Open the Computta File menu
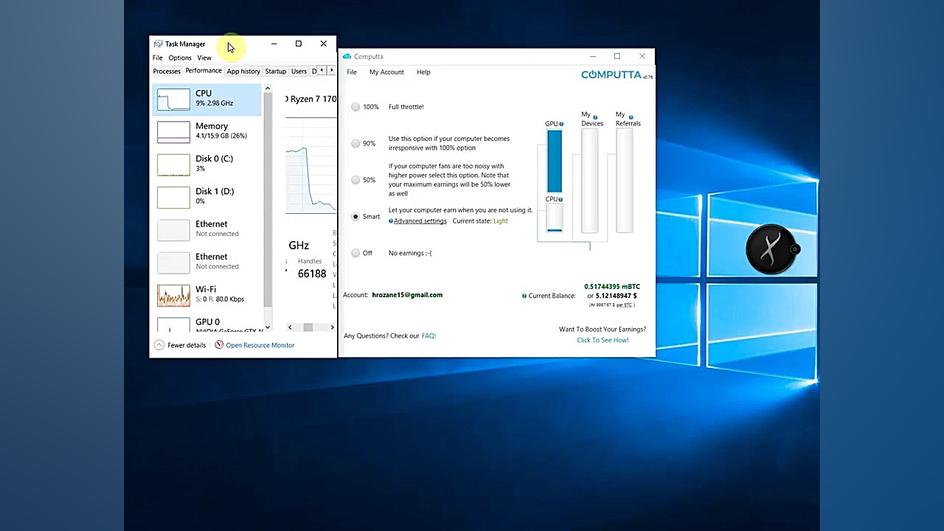The height and width of the screenshot is (531, 944). [352, 72]
